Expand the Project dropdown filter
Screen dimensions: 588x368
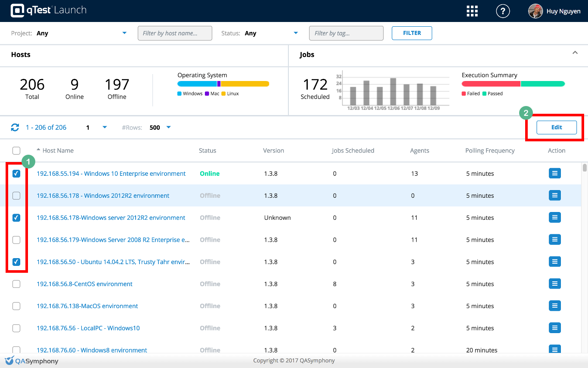pos(124,33)
